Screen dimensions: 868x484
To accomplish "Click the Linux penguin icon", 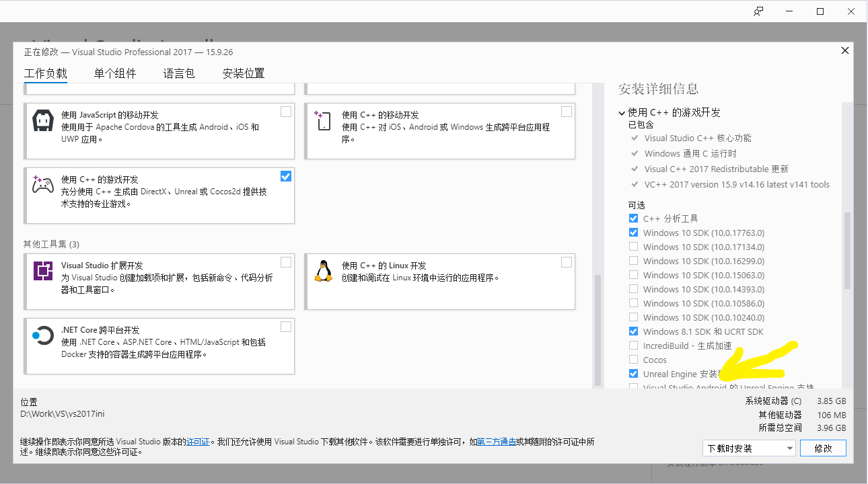I will pos(324,270).
